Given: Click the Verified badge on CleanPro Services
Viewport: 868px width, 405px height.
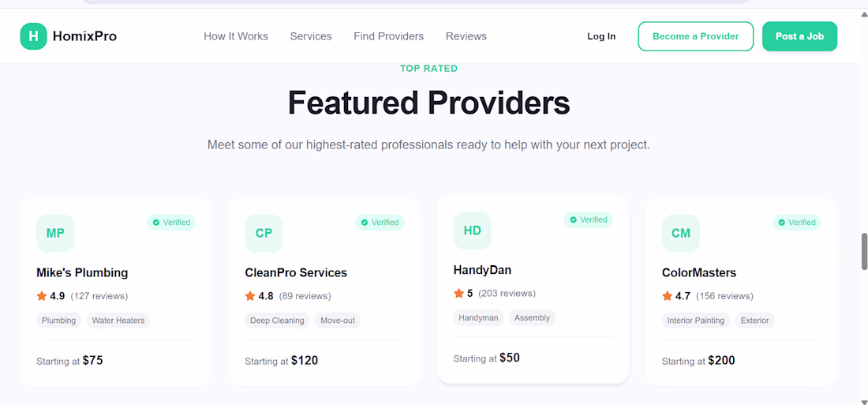Looking at the screenshot, I should (380, 223).
